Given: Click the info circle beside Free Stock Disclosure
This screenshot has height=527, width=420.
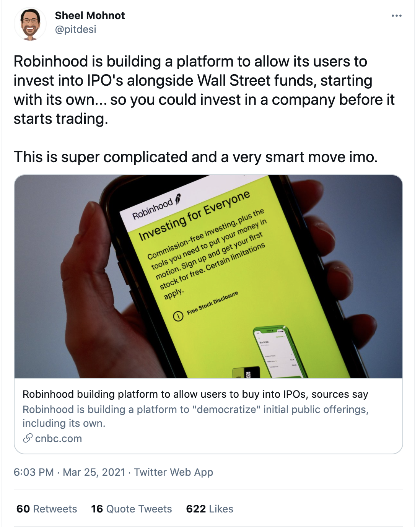Looking at the screenshot, I should [178, 316].
